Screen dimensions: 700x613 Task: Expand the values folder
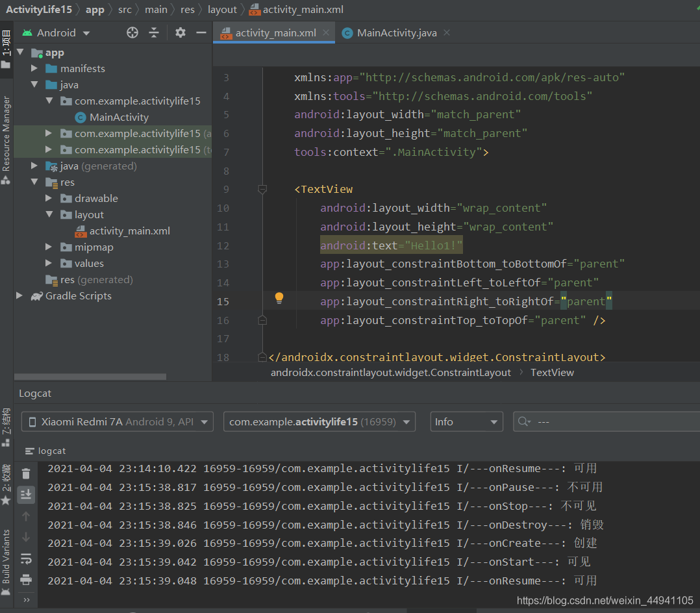point(49,263)
